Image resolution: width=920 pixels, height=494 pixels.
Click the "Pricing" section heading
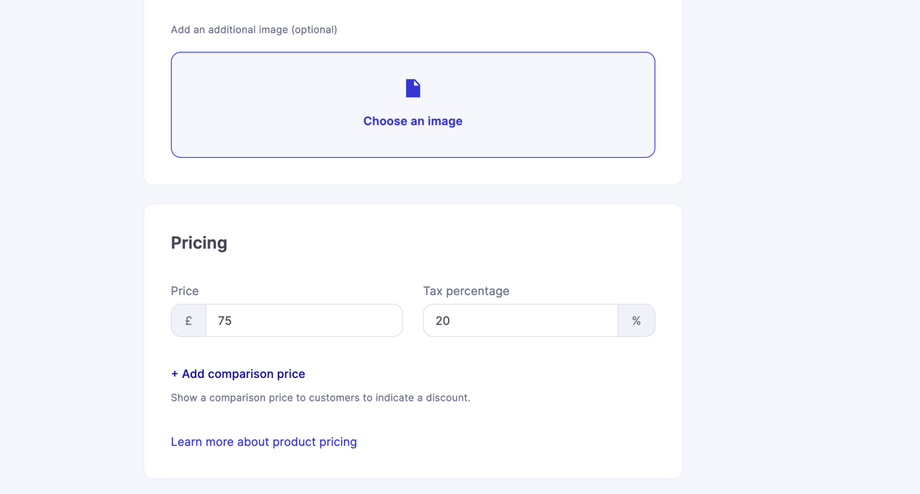coord(199,243)
